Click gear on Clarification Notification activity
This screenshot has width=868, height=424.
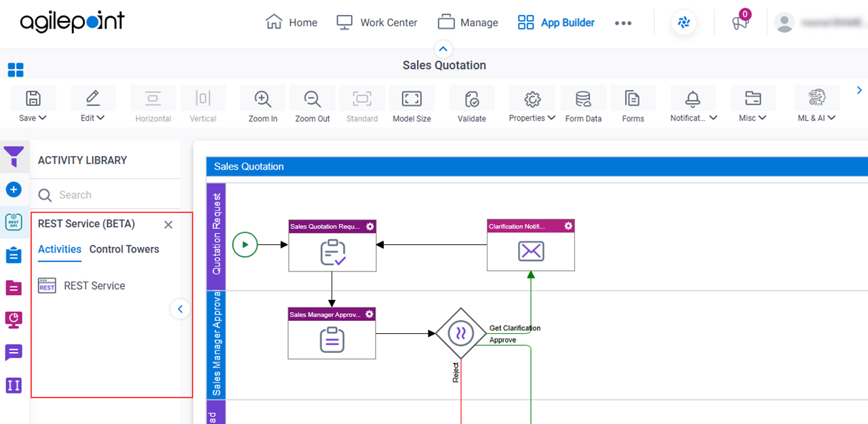click(568, 226)
